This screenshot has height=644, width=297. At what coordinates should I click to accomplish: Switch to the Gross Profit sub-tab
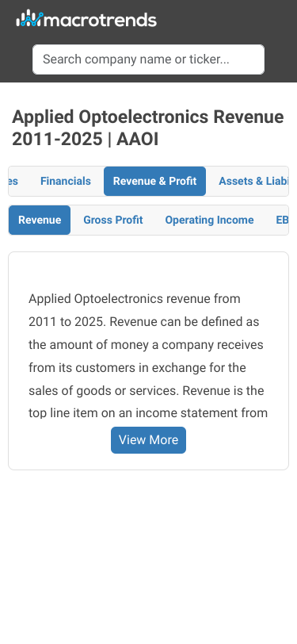(x=113, y=220)
